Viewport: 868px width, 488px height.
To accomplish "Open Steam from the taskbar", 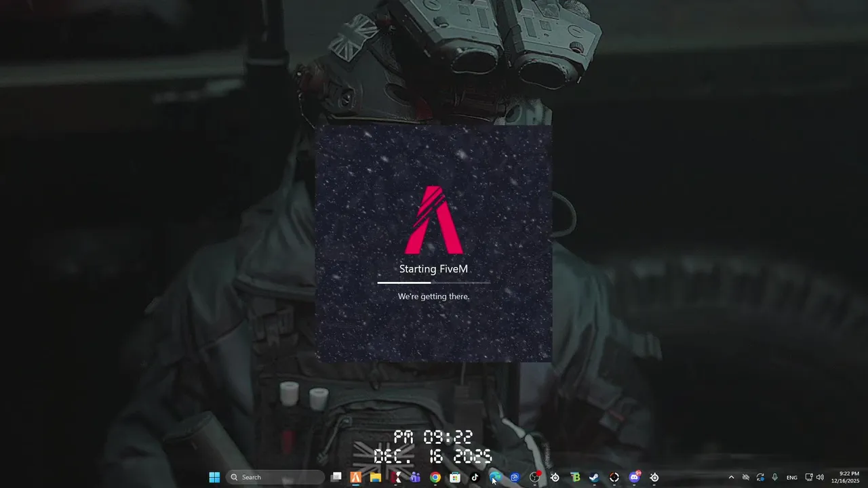I will click(x=594, y=477).
